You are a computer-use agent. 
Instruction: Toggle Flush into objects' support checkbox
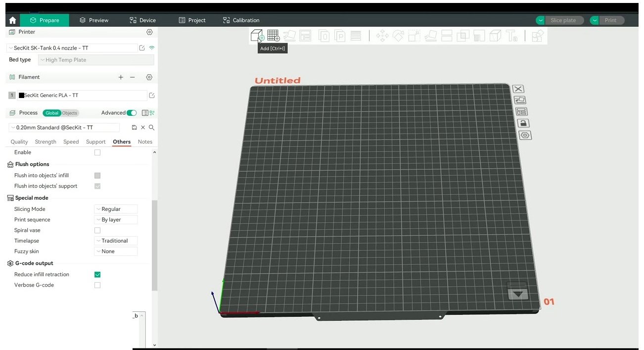point(97,186)
